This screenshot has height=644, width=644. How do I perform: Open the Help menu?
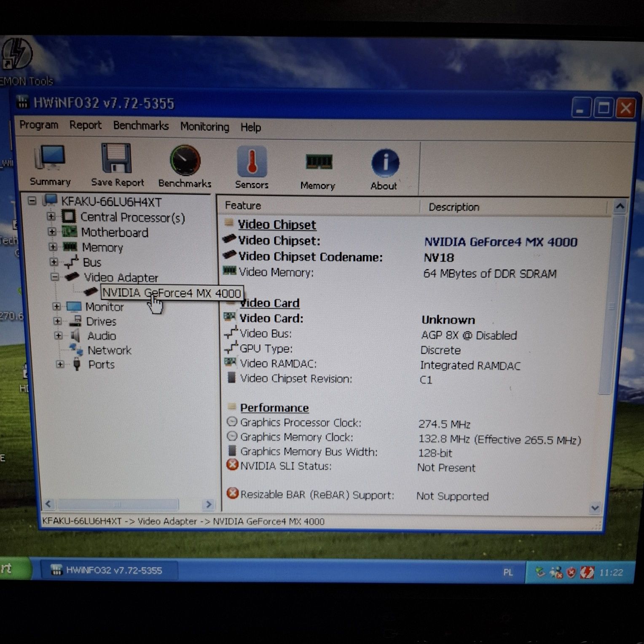[251, 127]
